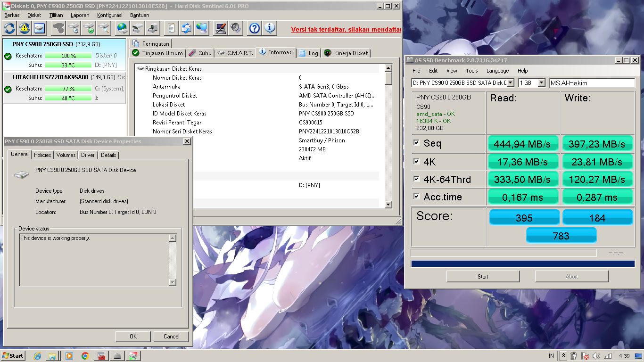The width and height of the screenshot is (644, 362).
Task: Open the Berkas menu
Action: click(12, 15)
